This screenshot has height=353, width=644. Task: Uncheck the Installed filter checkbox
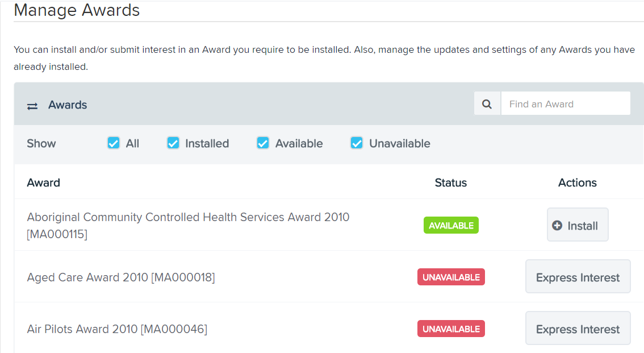point(173,143)
